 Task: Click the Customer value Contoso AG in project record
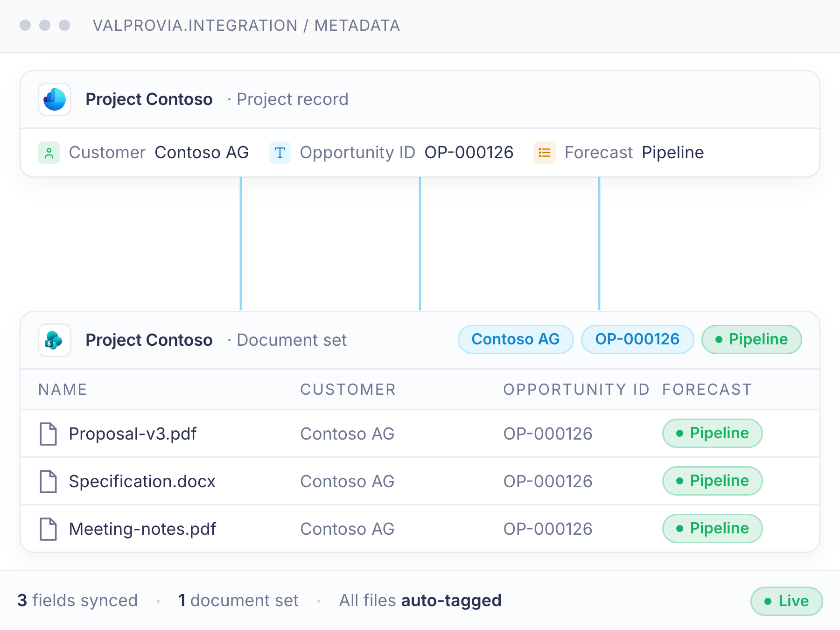tap(202, 153)
